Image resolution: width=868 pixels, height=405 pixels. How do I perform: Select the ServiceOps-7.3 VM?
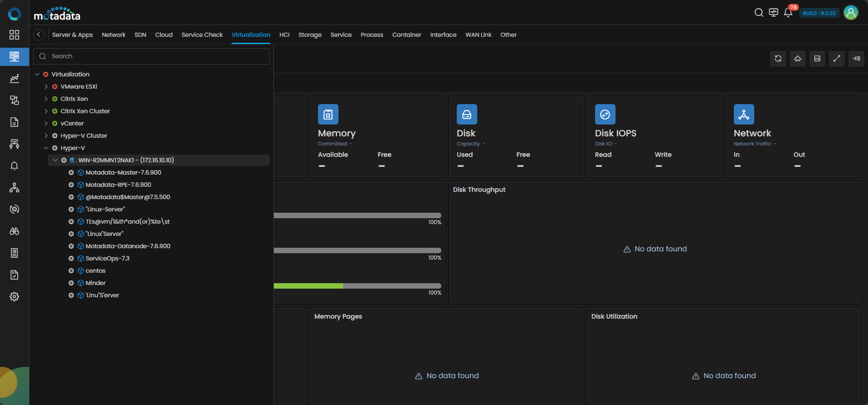107,259
